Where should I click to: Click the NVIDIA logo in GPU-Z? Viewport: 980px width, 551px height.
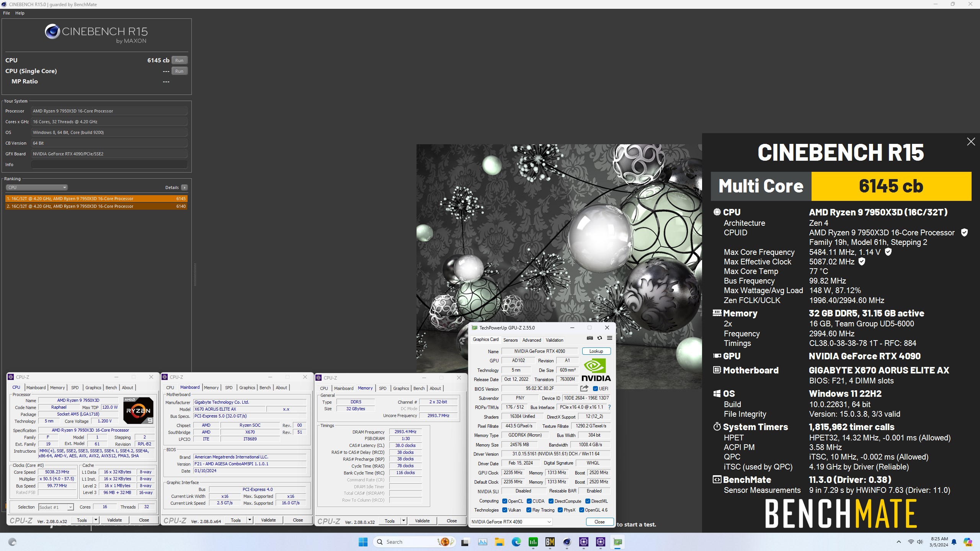pos(596,370)
